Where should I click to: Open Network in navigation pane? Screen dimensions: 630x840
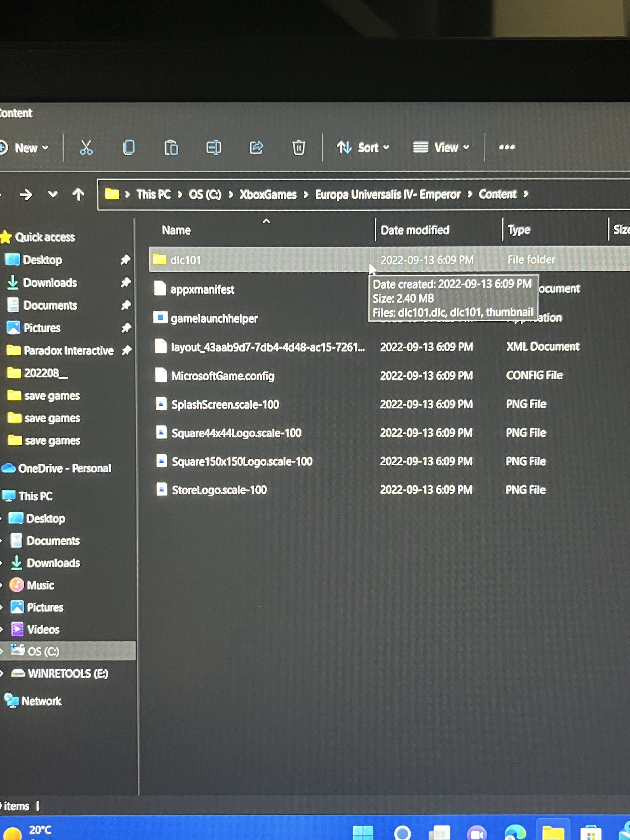point(41,701)
